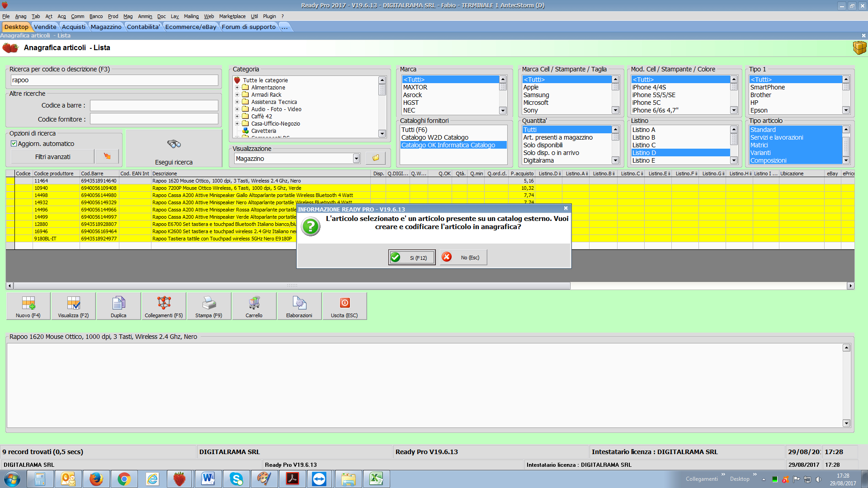Toggle Aggiorn. automatico checkbox
This screenshot has width=868, height=488.
coord(14,144)
